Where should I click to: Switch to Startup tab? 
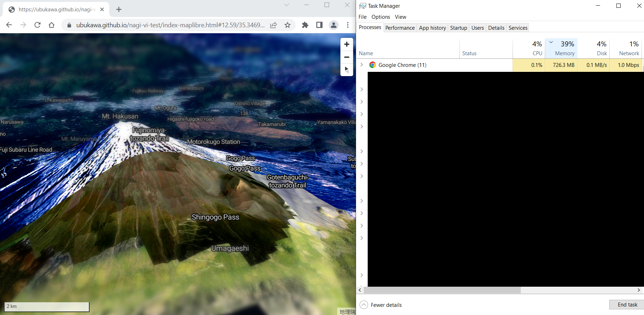click(x=459, y=28)
